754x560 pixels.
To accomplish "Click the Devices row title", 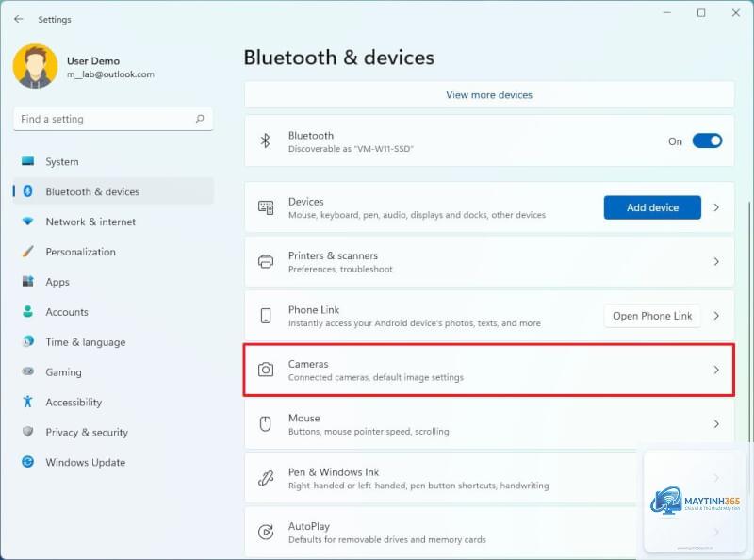I will pos(305,201).
